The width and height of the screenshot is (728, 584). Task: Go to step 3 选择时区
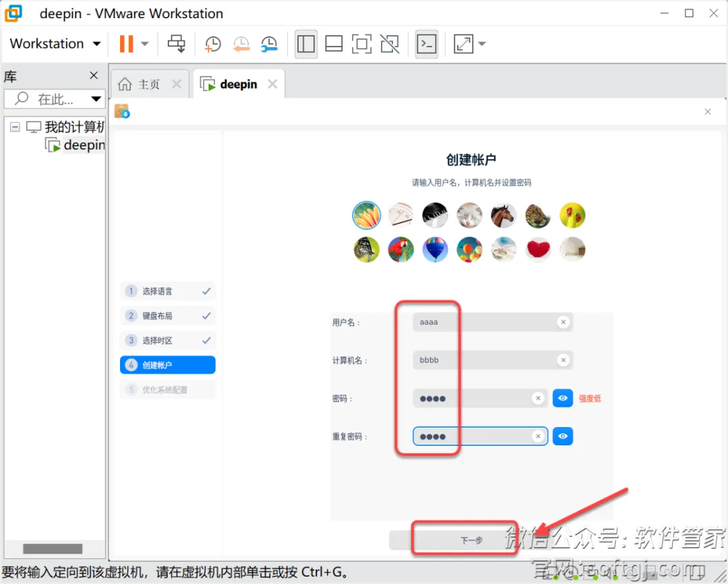point(168,340)
